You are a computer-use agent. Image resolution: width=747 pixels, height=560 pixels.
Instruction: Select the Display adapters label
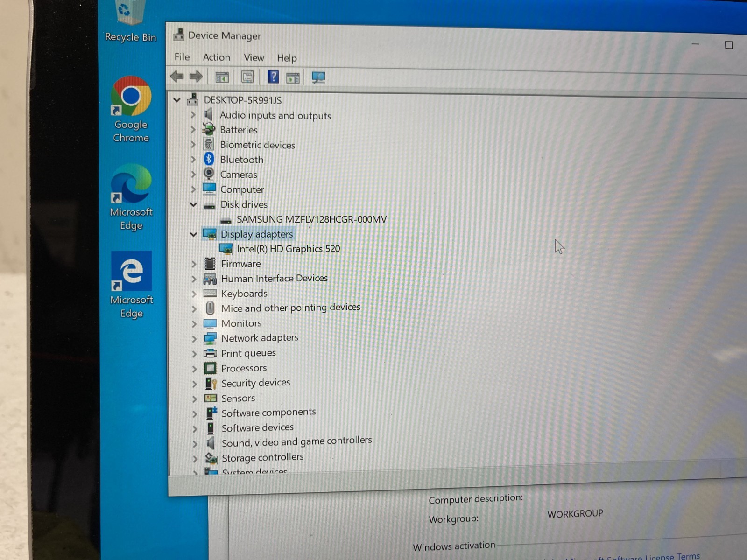tap(257, 234)
